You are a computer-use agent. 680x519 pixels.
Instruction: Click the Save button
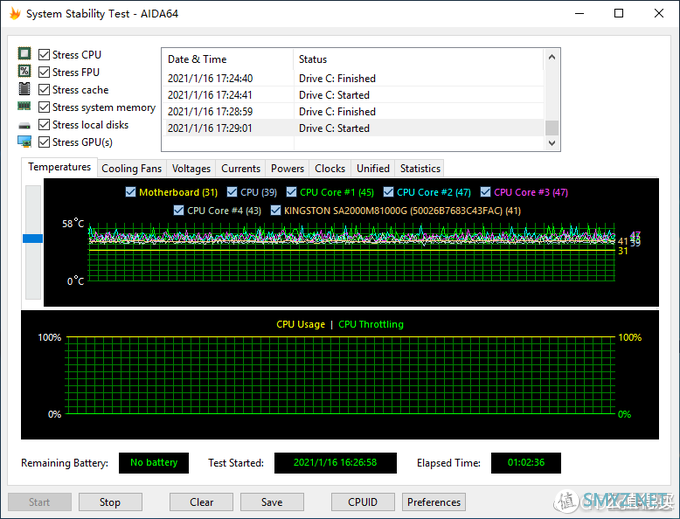272,502
